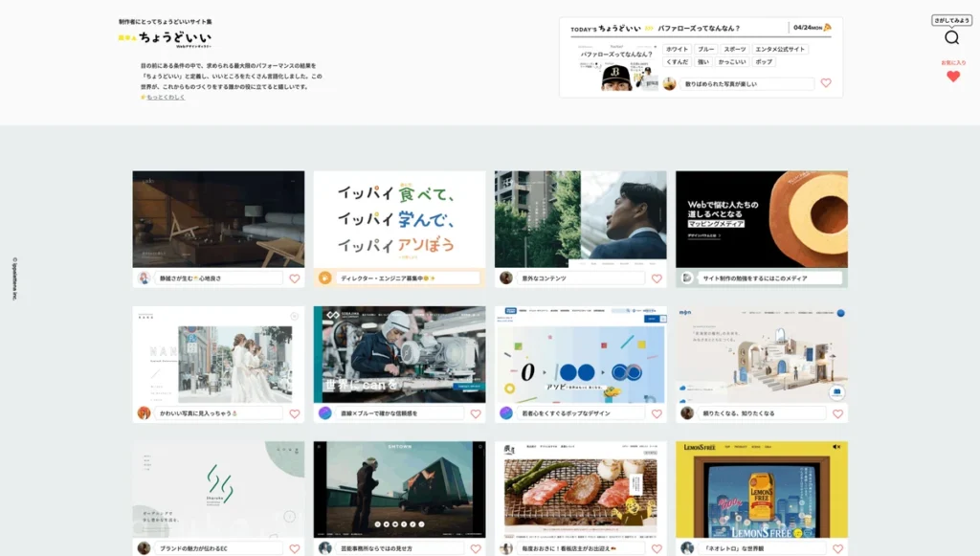Open the search magnifier icon

pos(951,37)
